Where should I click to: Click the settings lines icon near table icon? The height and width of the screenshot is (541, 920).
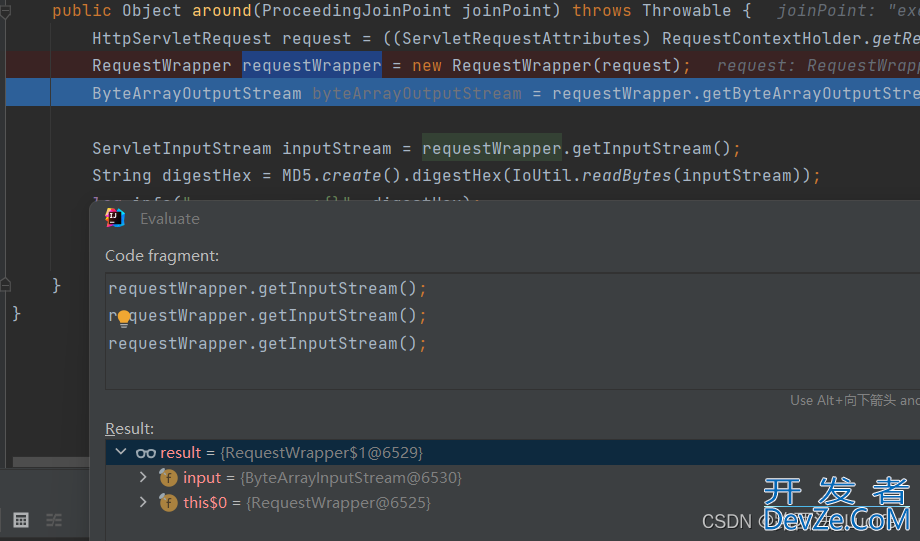(x=54, y=520)
